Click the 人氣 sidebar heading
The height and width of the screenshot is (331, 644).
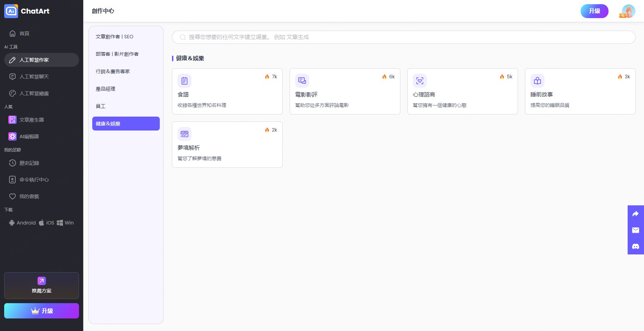click(8, 107)
